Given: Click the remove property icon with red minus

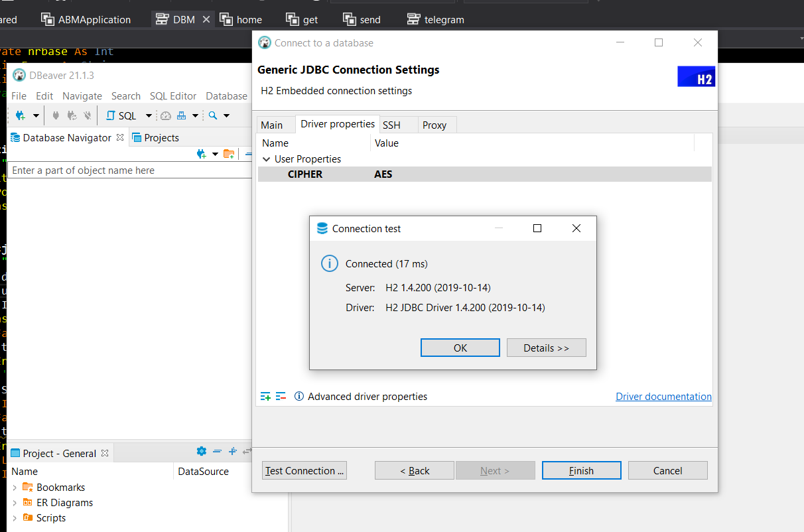Looking at the screenshot, I should coord(281,397).
